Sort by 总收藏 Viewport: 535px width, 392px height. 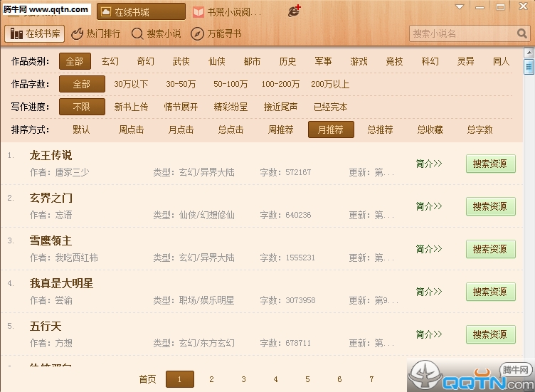430,129
